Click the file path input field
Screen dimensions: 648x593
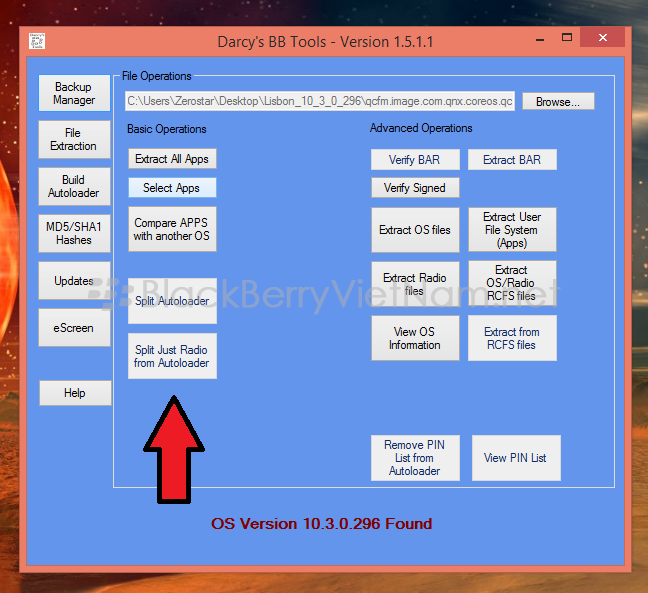(320, 101)
